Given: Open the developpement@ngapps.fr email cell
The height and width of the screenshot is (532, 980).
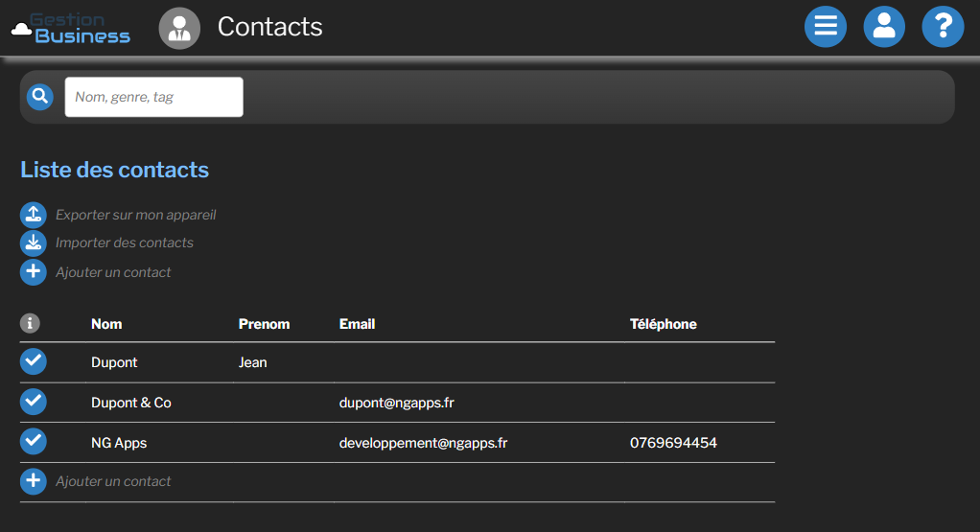Looking at the screenshot, I should coord(423,443).
